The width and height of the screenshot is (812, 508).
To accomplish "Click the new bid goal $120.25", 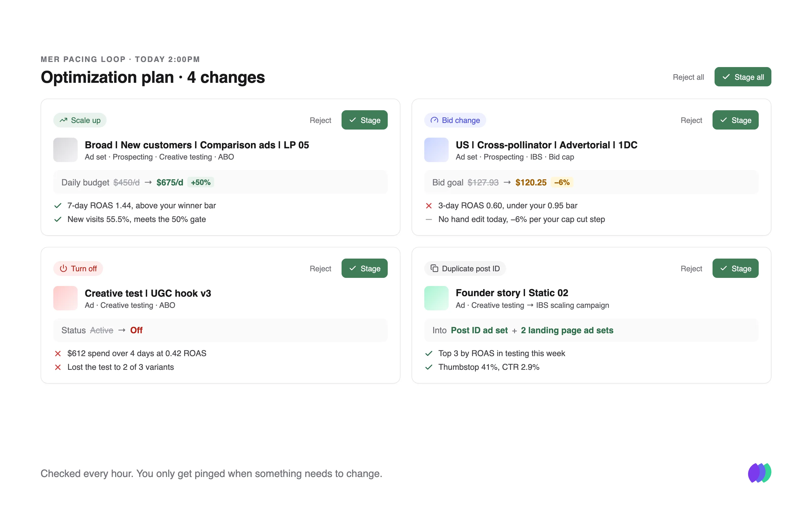I will coord(531,182).
